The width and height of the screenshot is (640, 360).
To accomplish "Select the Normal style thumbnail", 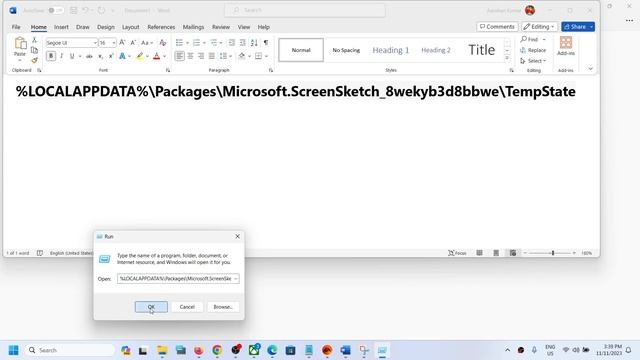I will (301, 50).
